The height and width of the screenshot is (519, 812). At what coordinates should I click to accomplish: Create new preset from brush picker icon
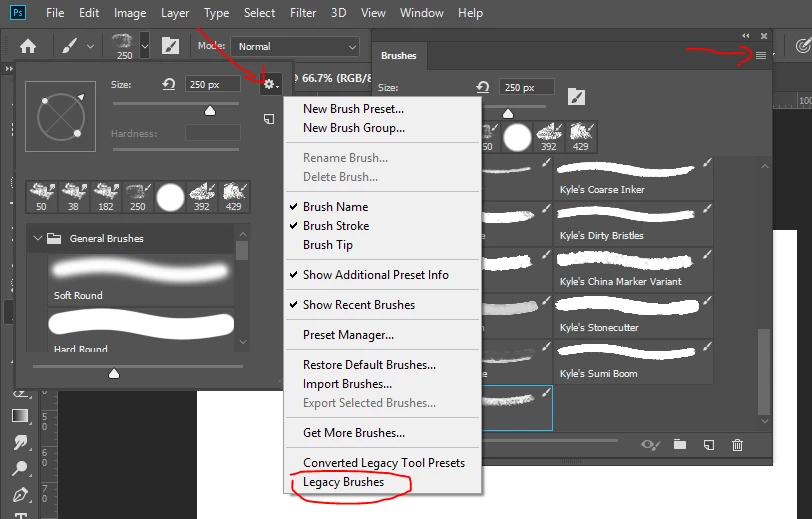tap(269, 119)
